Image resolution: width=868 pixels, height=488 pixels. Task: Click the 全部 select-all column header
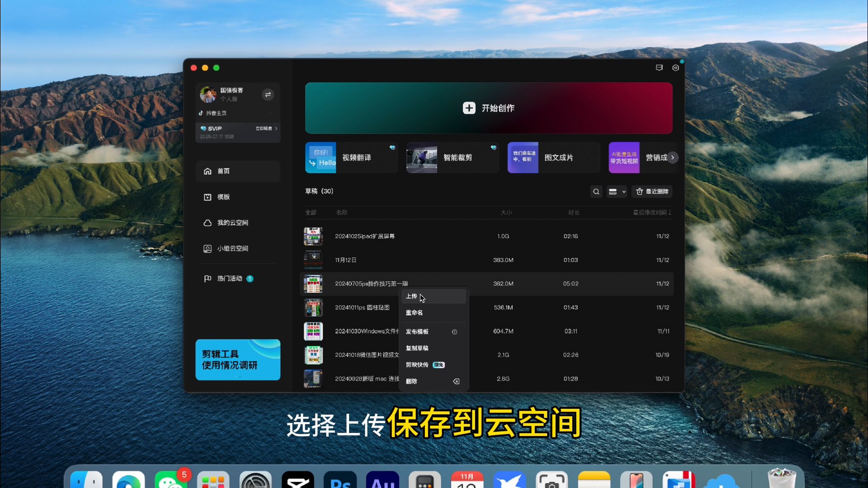click(x=311, y=212)
